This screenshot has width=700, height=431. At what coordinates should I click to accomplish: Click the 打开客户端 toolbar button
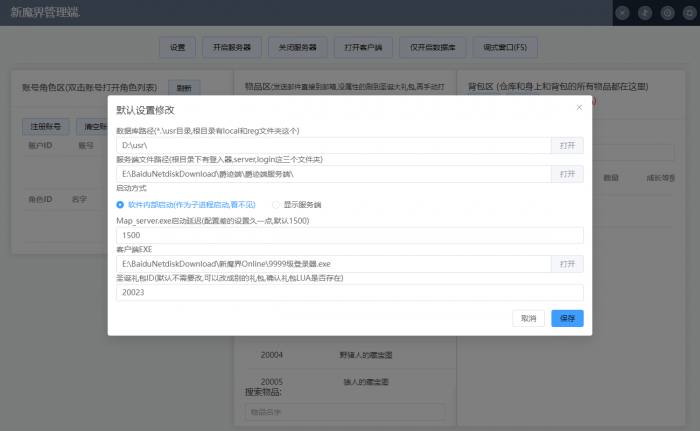click(363, 47)
